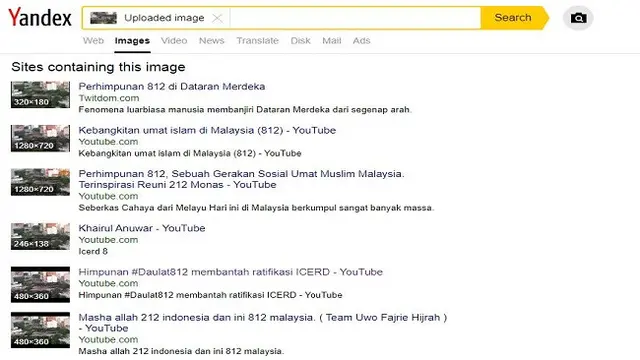Screen dimensions: 640x360
Task: Visit the Twitdom.com source link
Action: coord(109,98)
